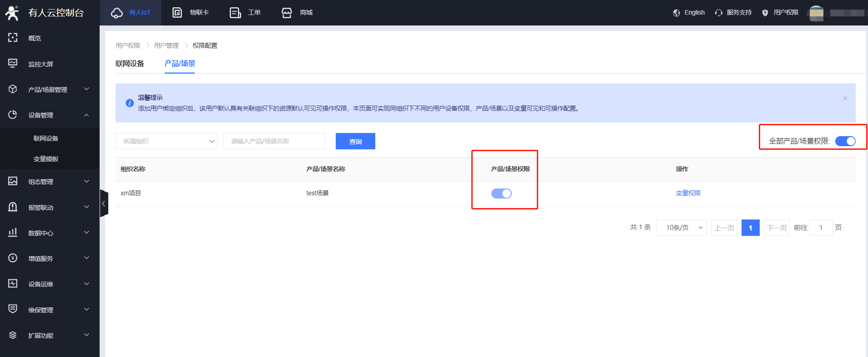This screenshot has width=868, height=357.
Task: Click the 物联卡 SIM card icon
Action: click(x=177, y=13)
